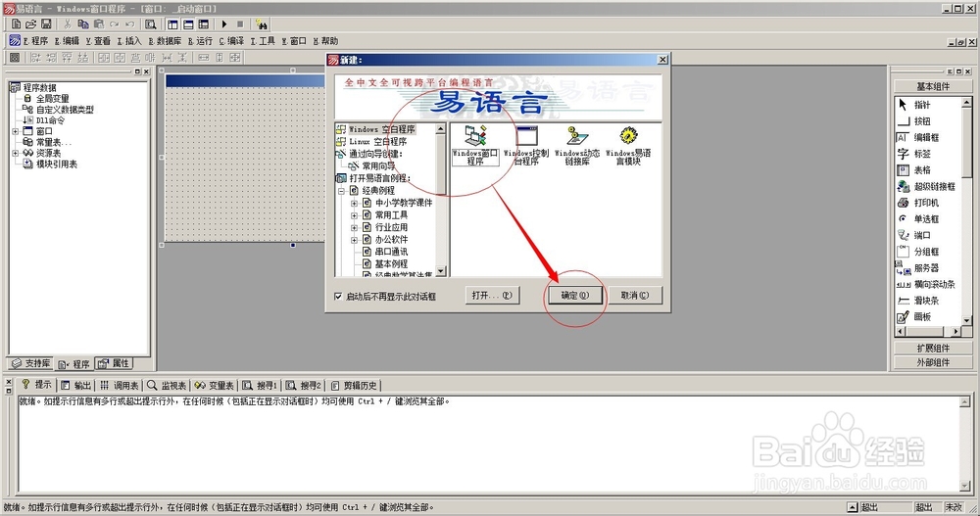Click the Copy toolbar icon
This screenshot has height=516, width=980.
click(83, 23)
